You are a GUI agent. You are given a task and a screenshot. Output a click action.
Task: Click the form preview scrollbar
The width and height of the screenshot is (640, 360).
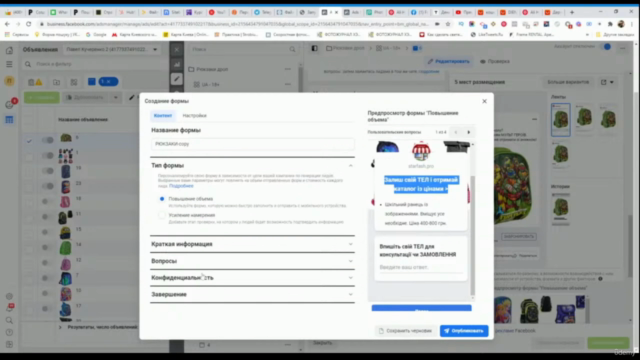pos(473,235)
